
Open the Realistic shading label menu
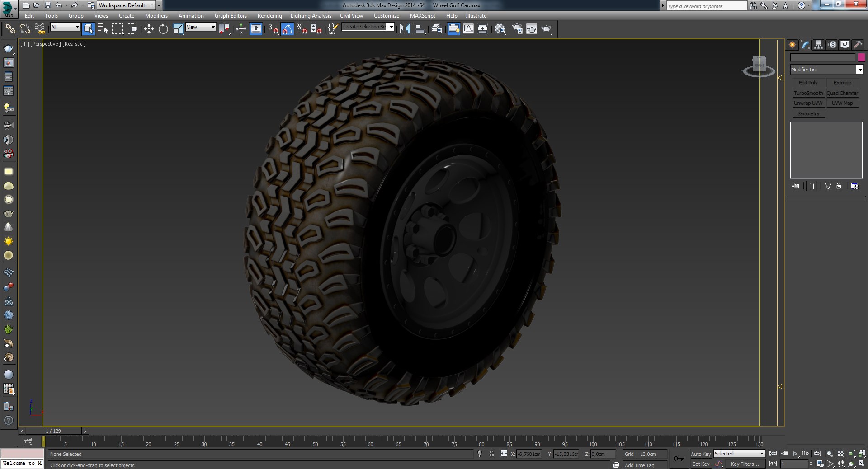pos(74,44)
